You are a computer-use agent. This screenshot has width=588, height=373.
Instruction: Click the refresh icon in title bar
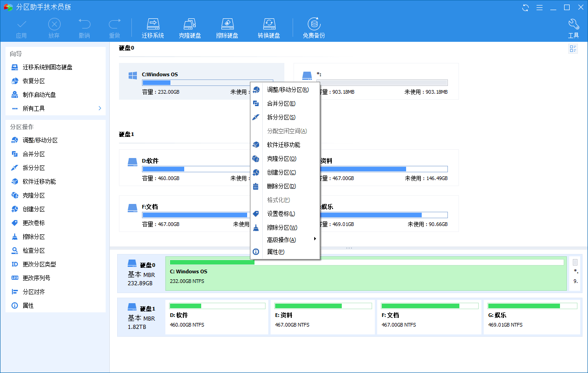tap(526, 7)
